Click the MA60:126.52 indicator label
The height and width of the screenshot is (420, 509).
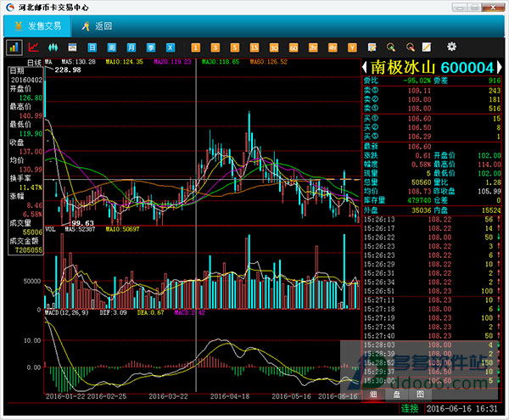tap(268, 62)
